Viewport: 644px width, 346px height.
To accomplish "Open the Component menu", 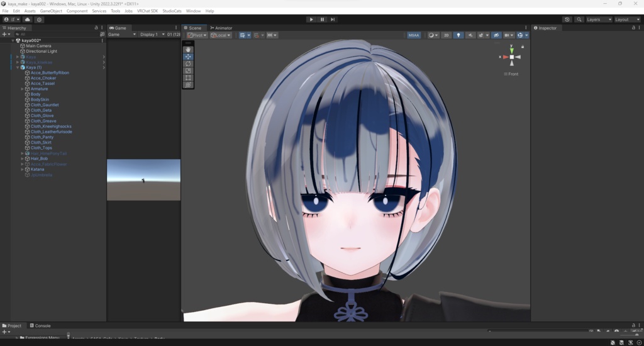I will 77,11.
